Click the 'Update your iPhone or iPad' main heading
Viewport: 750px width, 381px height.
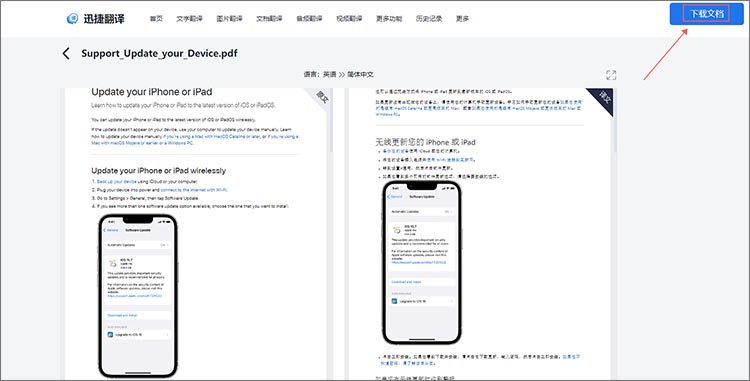152,92
